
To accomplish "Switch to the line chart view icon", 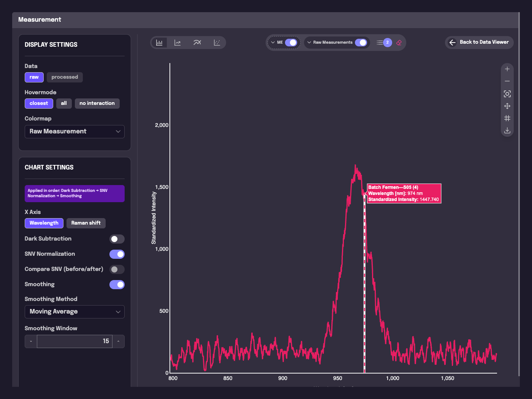I will click(x=177, y=43).
